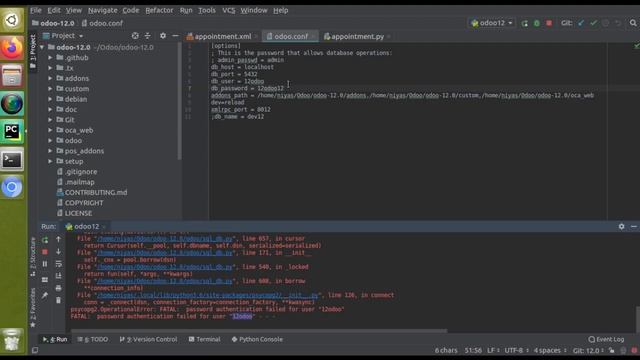Open the Python Console tool window
This screenshot has width=640, height=360.
257,339
